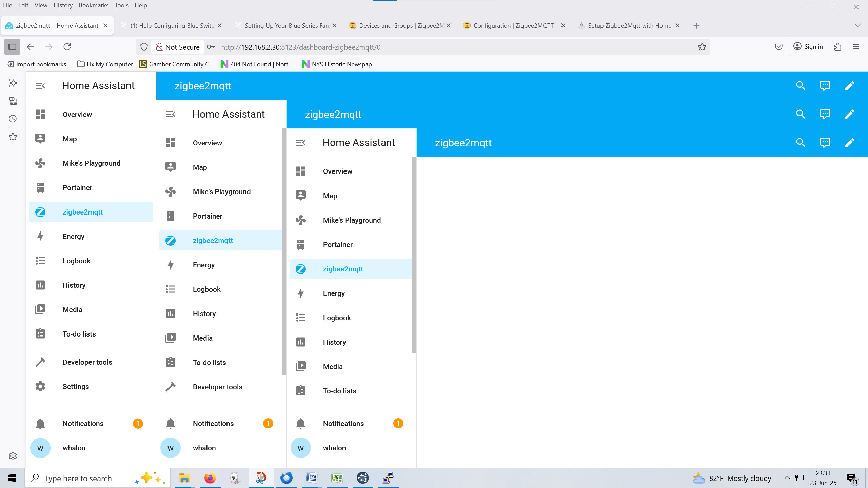Open the File menu
The height and width of the screenshot is (488, 868).
7,5
